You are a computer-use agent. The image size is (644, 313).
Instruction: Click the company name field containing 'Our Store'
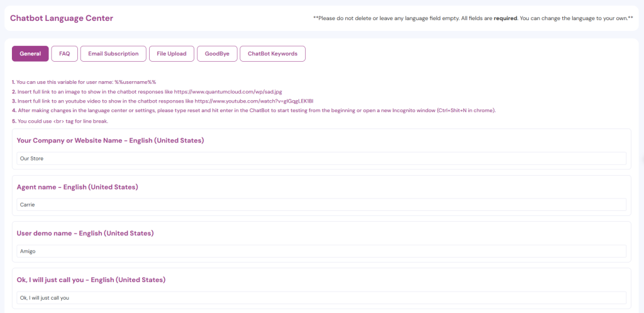(321, 158)
